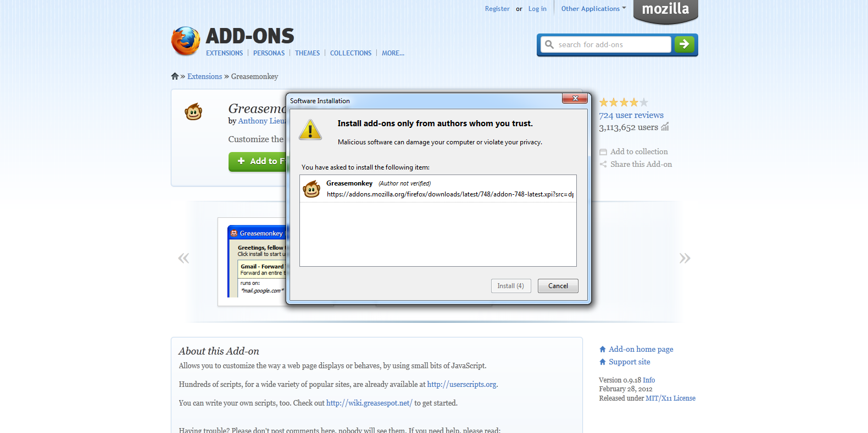Image resolution: width=868 pixels, height=433 pixels.
Task: Open the Extensions tab
Action: click(224, 53)
